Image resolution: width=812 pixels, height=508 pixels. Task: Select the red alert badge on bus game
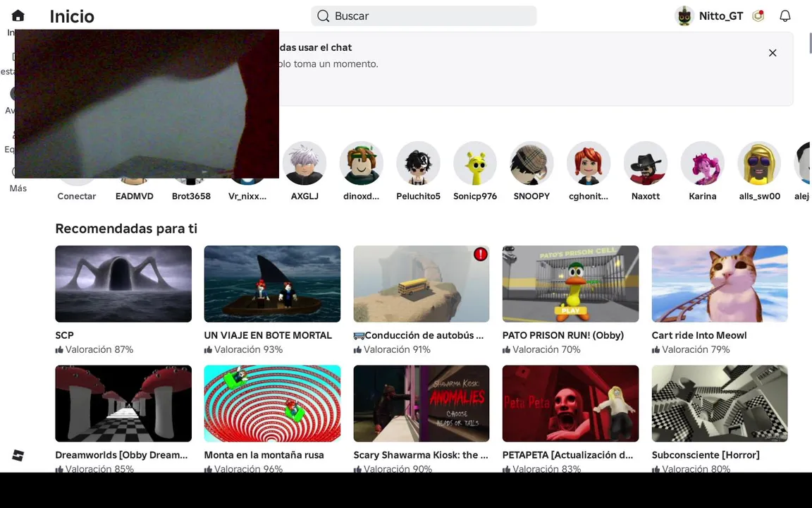[481, 254]
